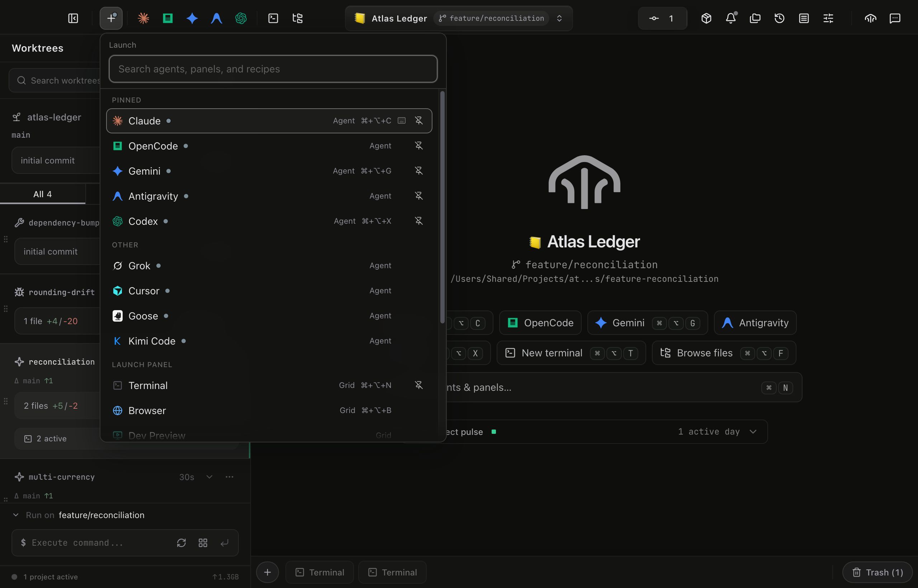Submit command with the return arrow icon
Viewport: 918px width, 588px height.
point(224,543)
